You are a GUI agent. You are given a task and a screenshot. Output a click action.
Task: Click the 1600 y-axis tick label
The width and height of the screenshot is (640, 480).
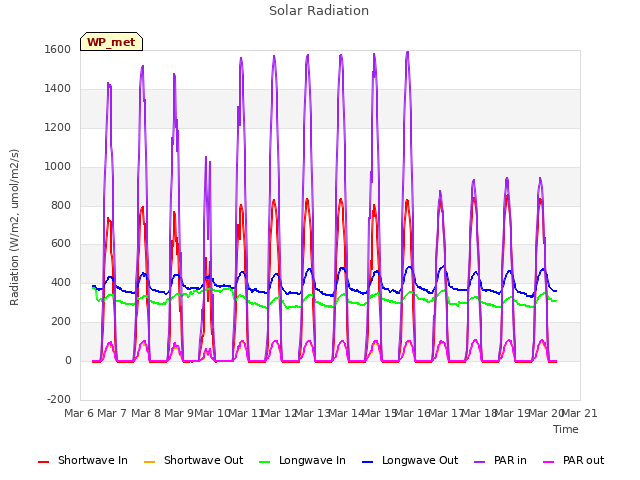pos(58,49)
